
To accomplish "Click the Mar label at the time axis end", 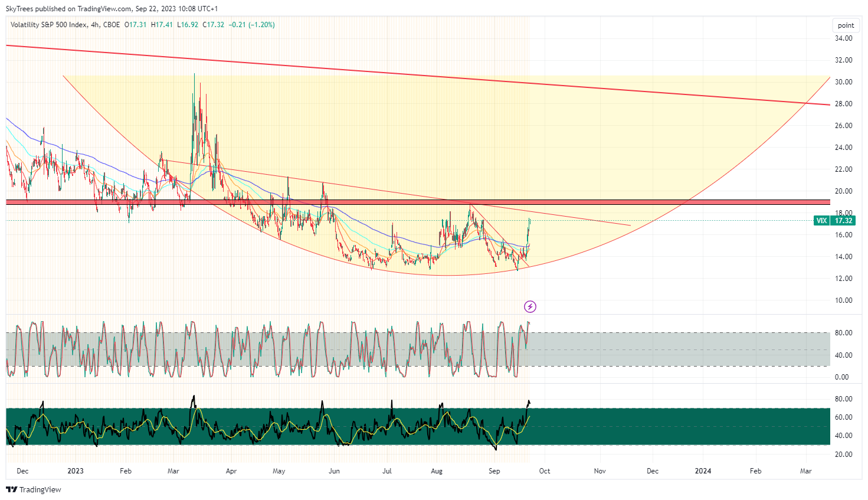I will pos(805,471).
